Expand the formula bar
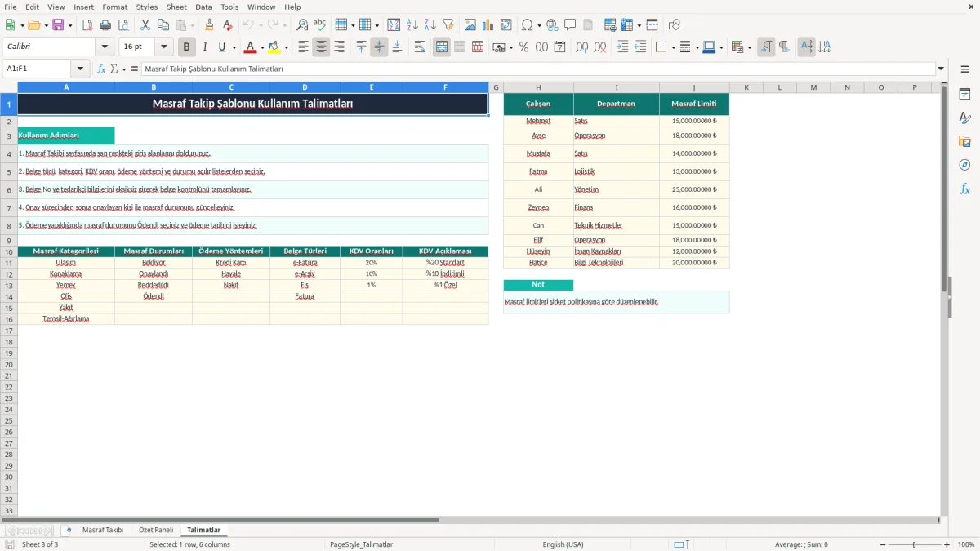The image size is (980, 551). (x=942, y=69)
